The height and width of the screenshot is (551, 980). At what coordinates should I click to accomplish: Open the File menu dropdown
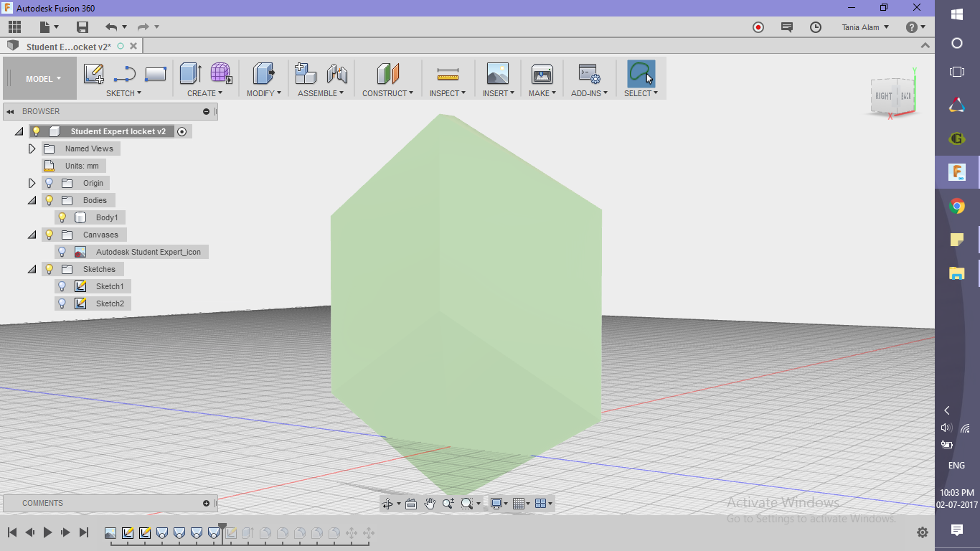(x=49, y=27)
